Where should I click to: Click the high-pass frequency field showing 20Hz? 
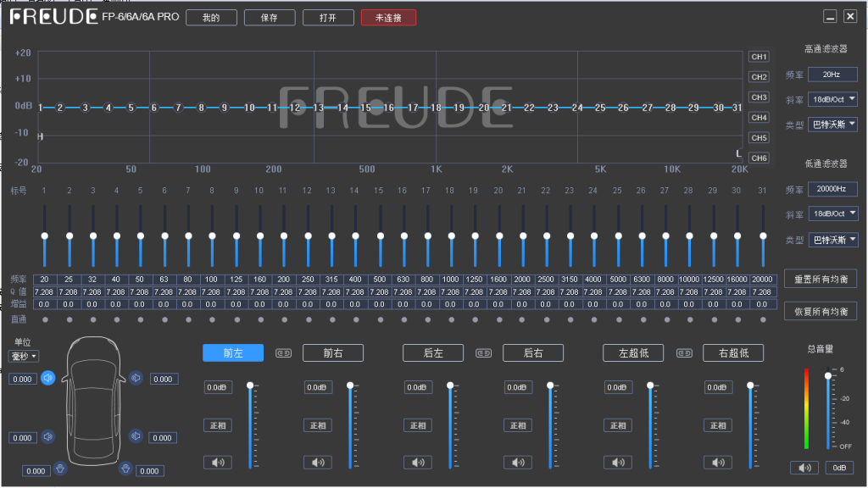pyautogui.click(x=832, y=75)
